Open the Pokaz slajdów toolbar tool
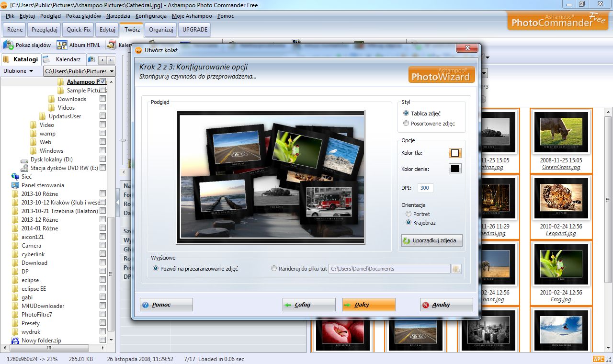 pos(27,45)
